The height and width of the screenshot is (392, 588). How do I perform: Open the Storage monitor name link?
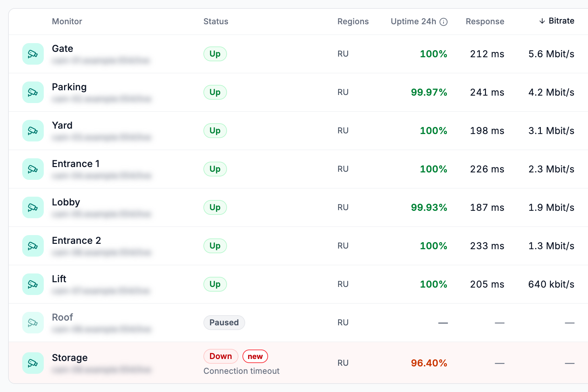pyautogui.click(x=70, y=358)
